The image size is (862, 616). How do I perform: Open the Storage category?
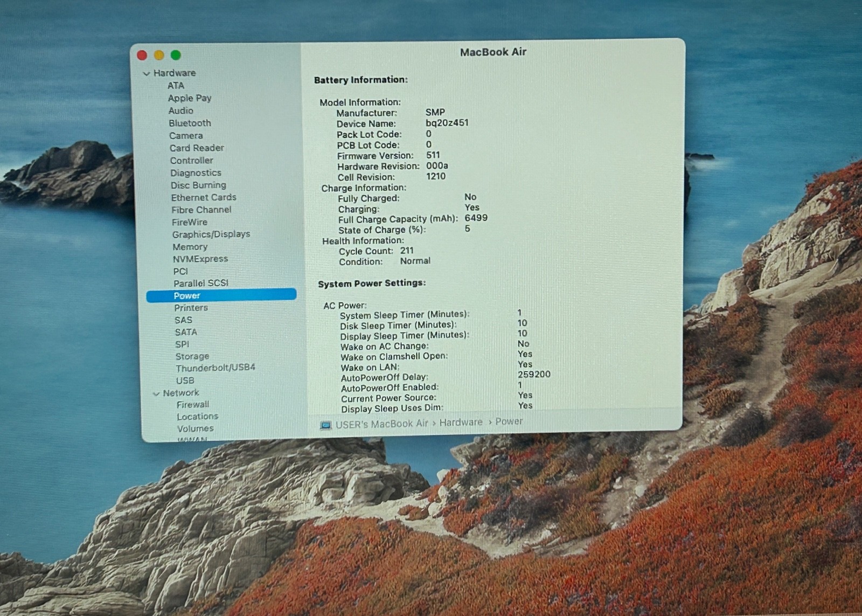point(192,357)
